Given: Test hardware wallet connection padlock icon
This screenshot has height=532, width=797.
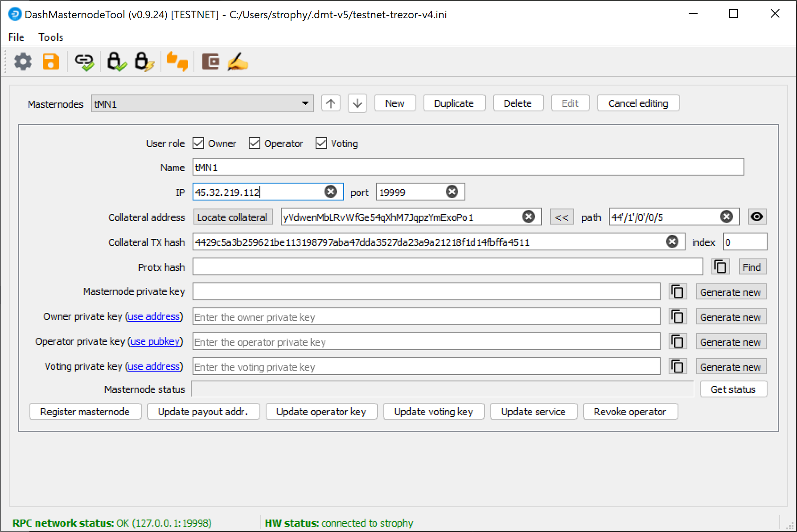Looking at the screenshot, I should (116, 62).
